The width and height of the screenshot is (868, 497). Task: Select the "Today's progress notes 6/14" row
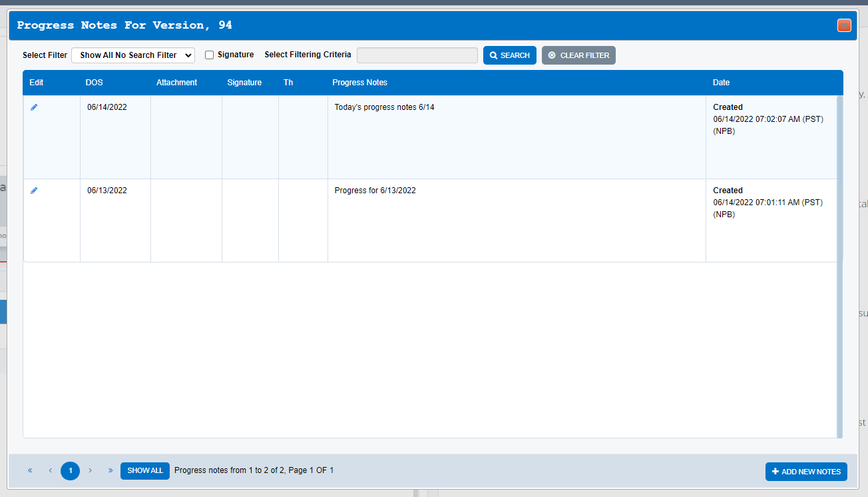tap(431, 137)
